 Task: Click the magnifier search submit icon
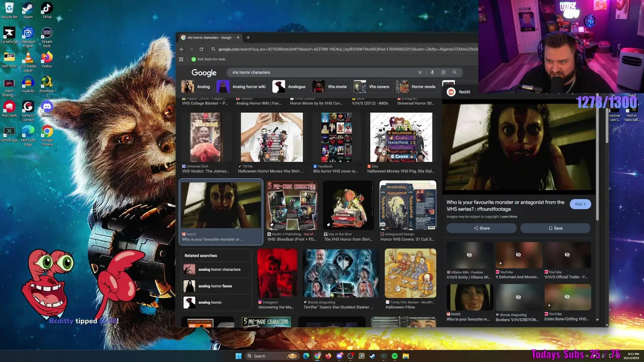coord(454,72)
